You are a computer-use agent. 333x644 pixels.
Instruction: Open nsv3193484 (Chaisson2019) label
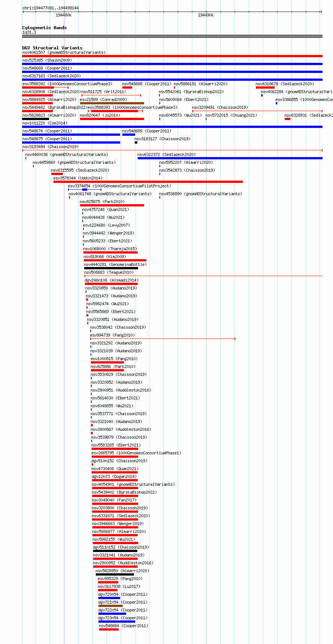click(51, 147)
